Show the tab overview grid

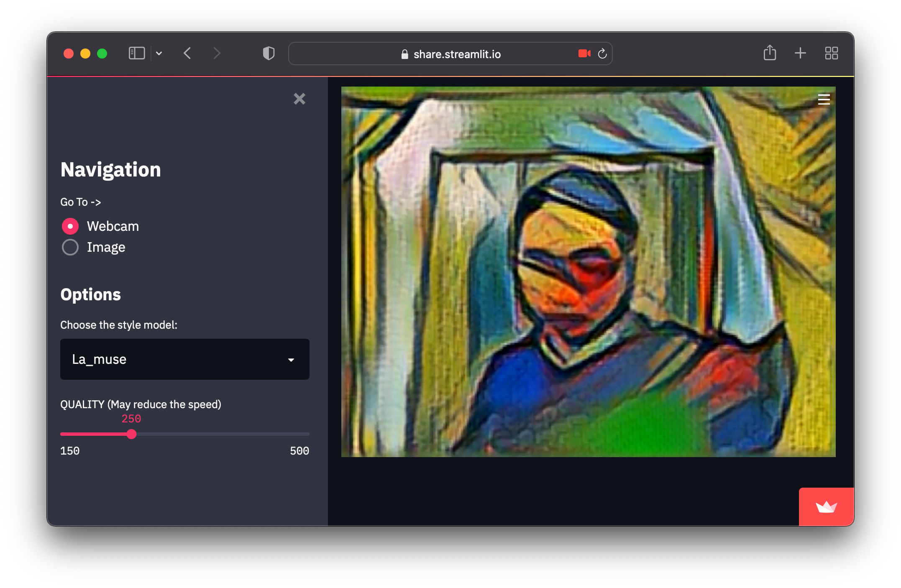pos(831,53)
